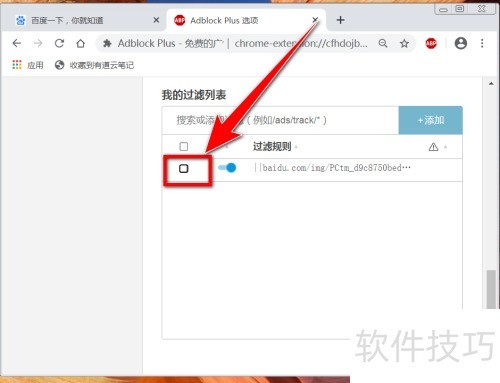Screen dimensions: 500x383
Task: Open the user profile avatar
Action: click(x=461, y=43)
